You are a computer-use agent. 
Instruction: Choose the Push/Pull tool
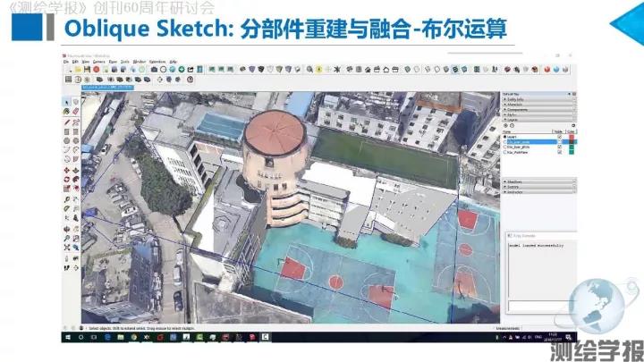coord(76,170)
